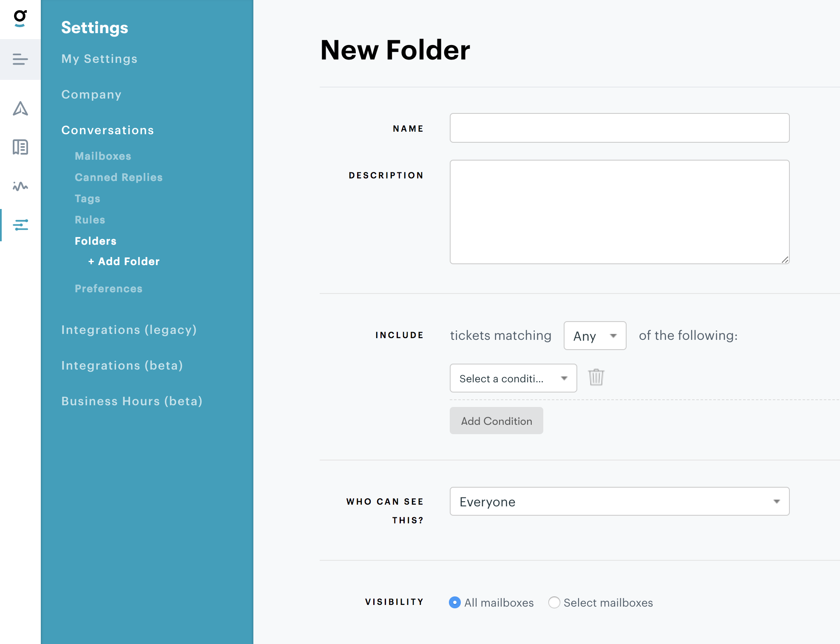
Task: Click the activity/waveform icon in sidebar
Action: (x=20, y=187)
